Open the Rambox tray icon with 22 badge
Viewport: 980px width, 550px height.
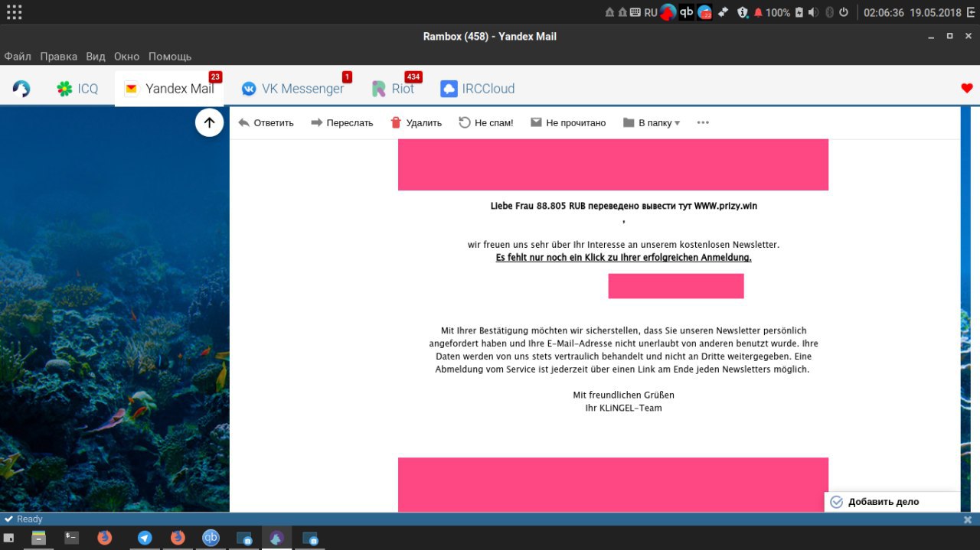[x=704, y=12]
